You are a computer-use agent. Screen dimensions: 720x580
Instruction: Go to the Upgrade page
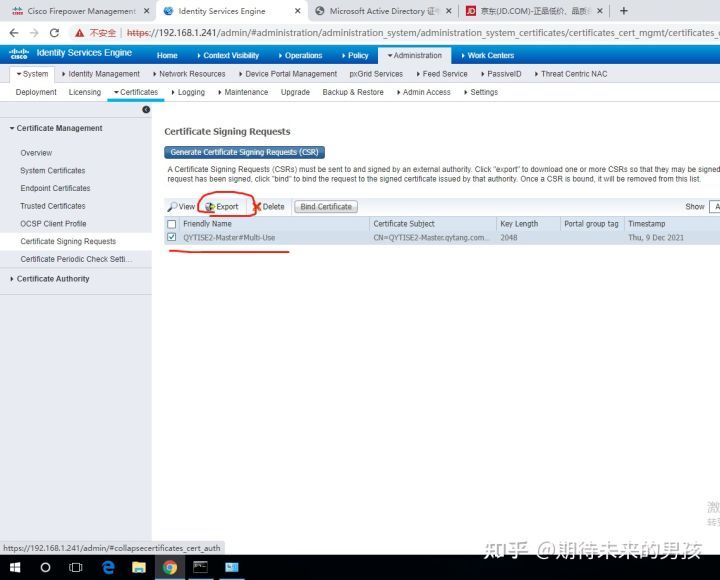click(x=295, y=92)
